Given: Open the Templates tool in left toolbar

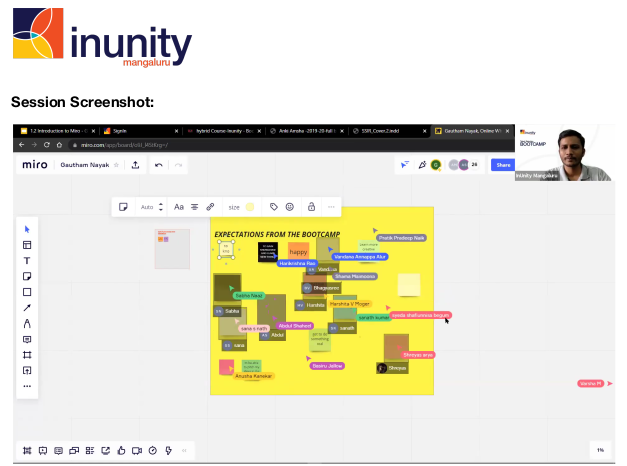Looking at the screenshot, I should [x=27, y=245].
